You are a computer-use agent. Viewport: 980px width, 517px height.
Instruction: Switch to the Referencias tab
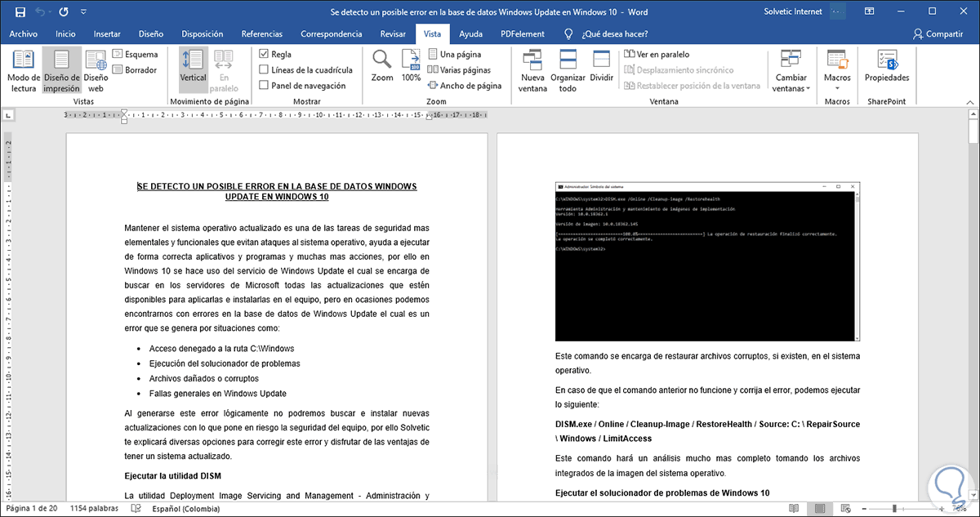tap(263, 34)
